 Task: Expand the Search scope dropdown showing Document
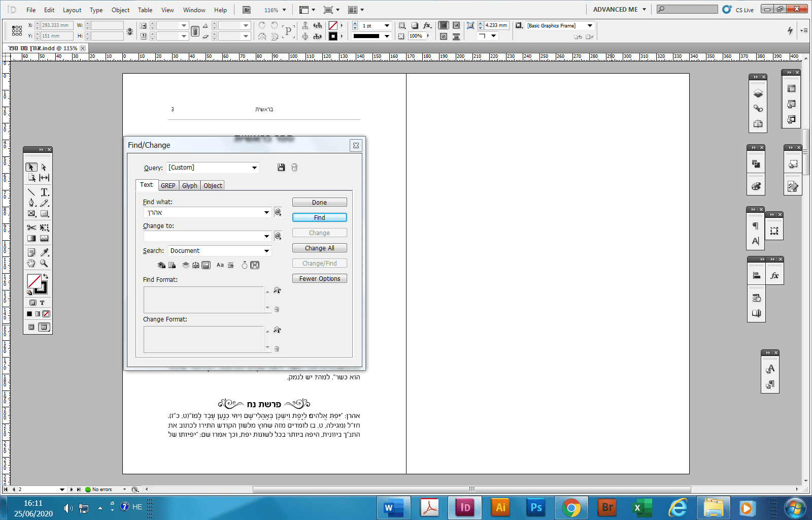click(x=266, y=251)
